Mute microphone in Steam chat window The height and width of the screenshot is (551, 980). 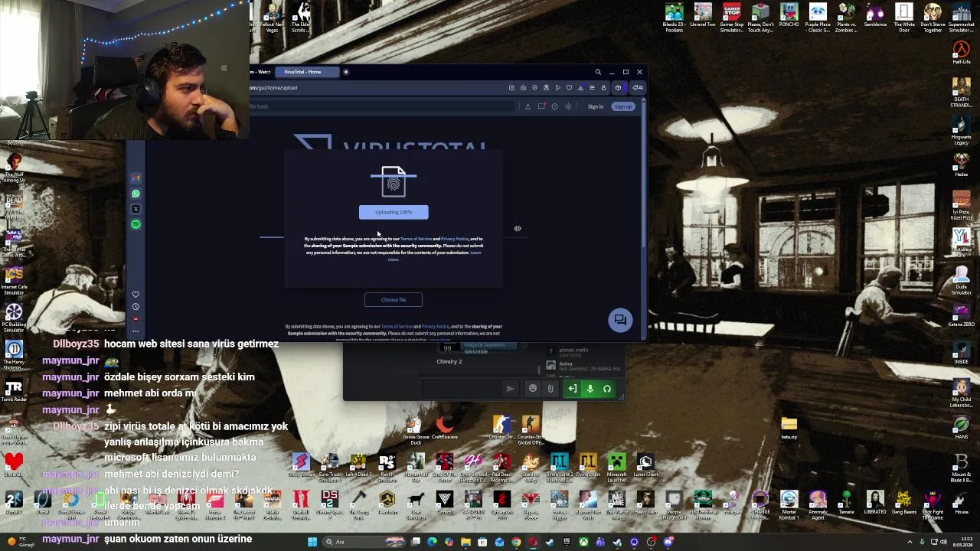pos(590,389)
